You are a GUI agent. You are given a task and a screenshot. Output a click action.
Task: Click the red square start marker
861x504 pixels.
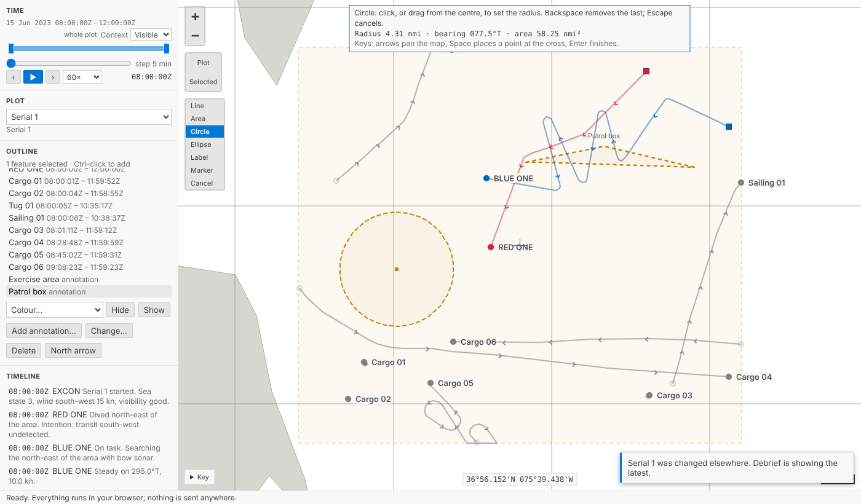pos(646,71)
